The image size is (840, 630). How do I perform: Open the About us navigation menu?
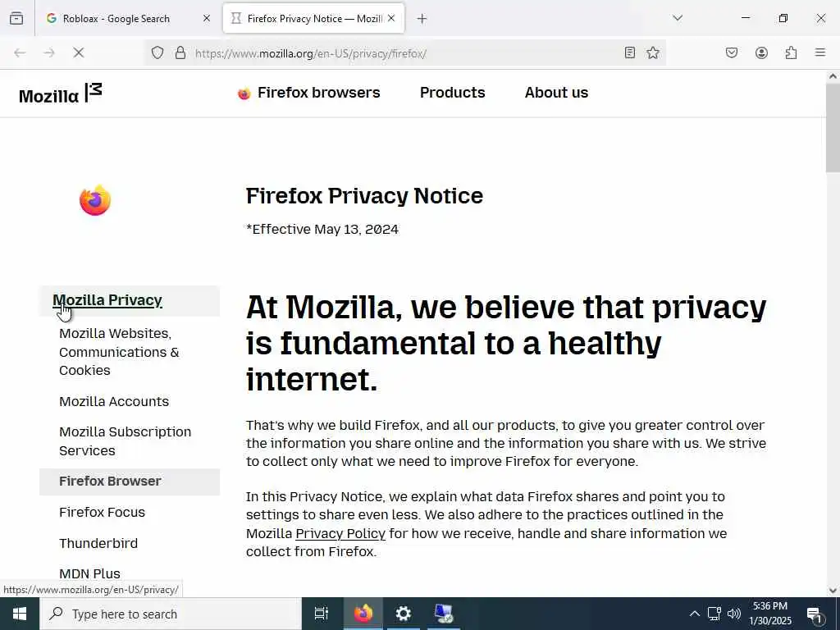pyautogui.click(x=556, y=93)
